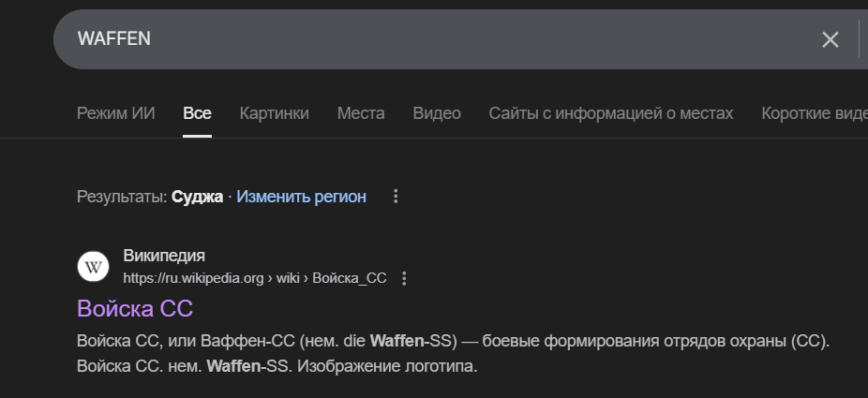Click the Википедия site name
Image resolution: width=868 pixels, height=398 pixels.
tap(164, 256)
